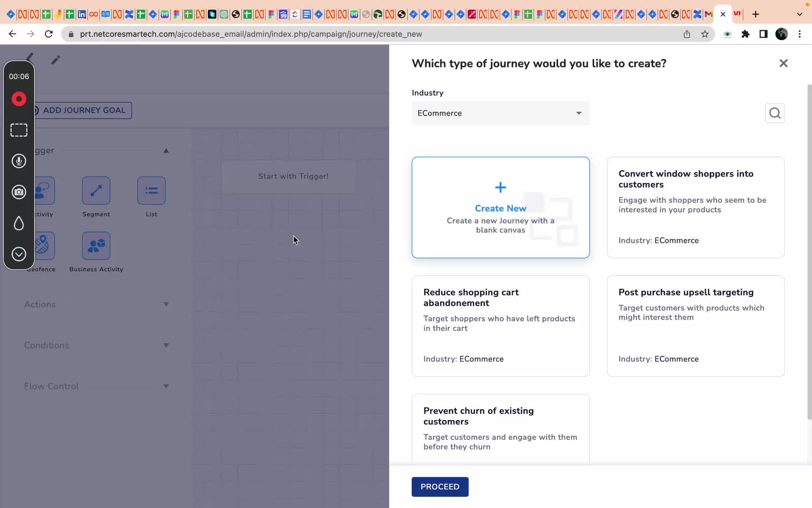The height and width of the screenshot is (508, 812).
Task: Select Create New blank canvas card
Action: (x=500, y=207)
